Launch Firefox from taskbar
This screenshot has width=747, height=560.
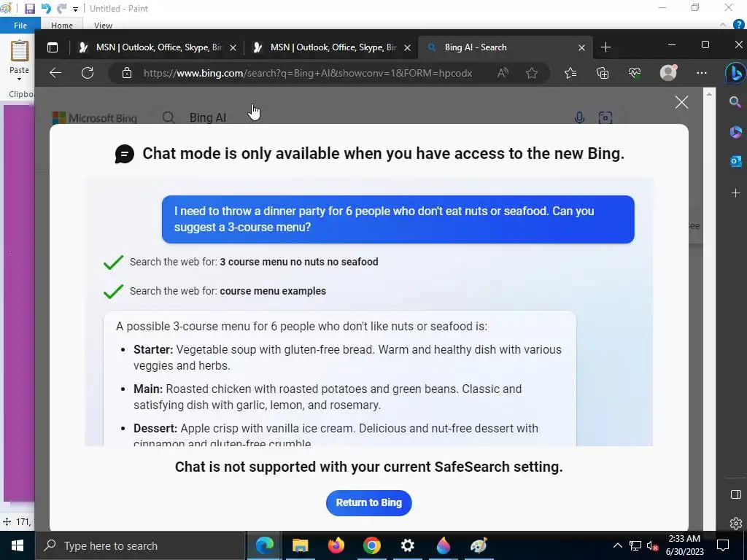pos(336,545)
